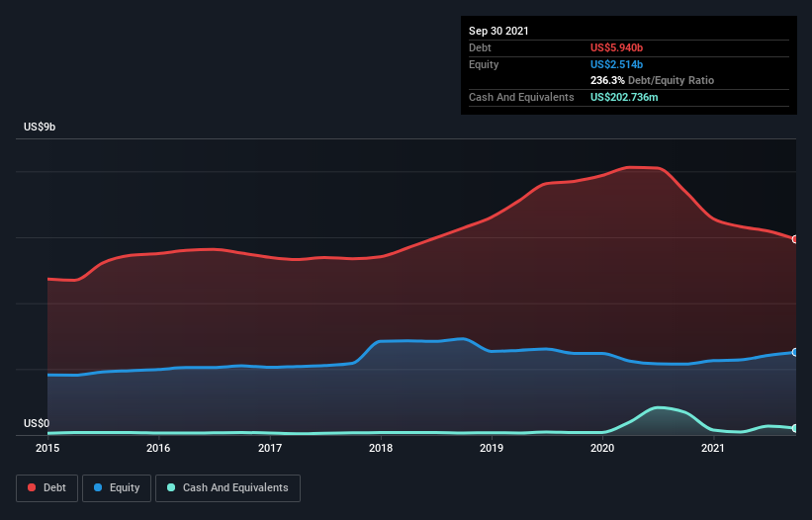
Task: Click the 2017 x-axis label
Action: pyautogui.click(x=270, y=448)
